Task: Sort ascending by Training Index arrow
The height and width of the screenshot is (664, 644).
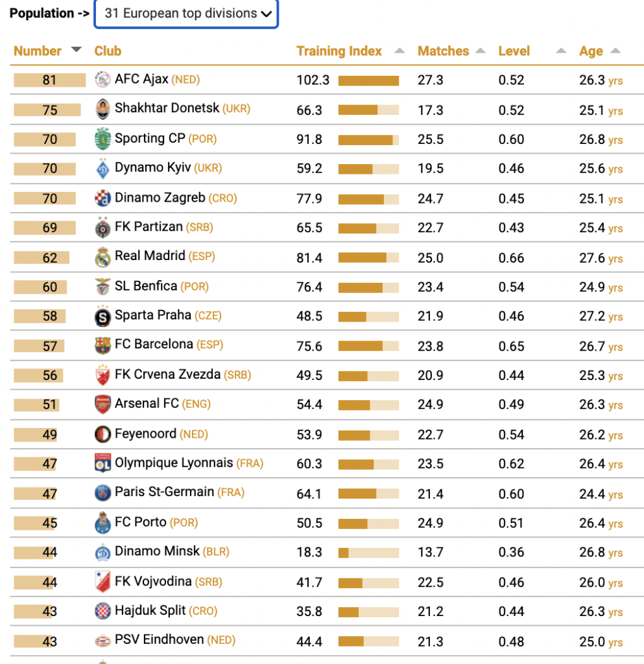Action: 400,51
